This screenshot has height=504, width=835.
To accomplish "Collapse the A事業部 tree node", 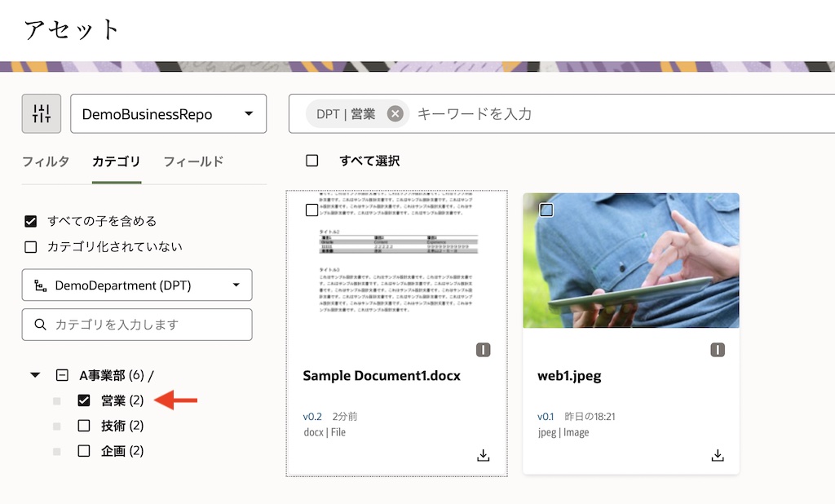I will [34, 375].
